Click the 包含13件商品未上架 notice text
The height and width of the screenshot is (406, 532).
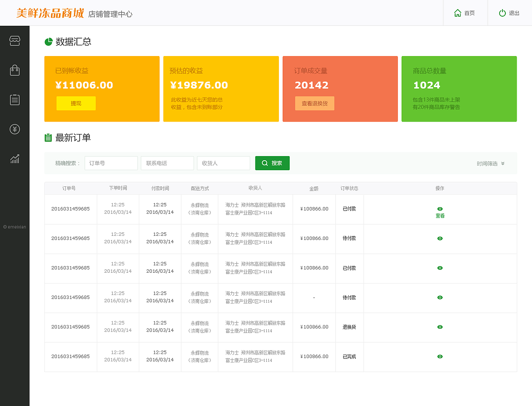[436, 100]
